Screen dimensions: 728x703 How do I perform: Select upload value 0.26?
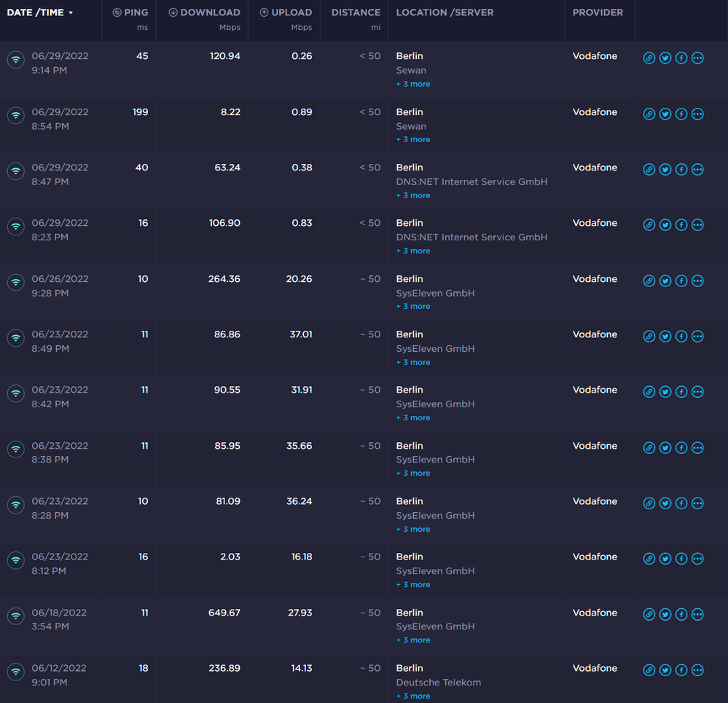click(302, 56)
